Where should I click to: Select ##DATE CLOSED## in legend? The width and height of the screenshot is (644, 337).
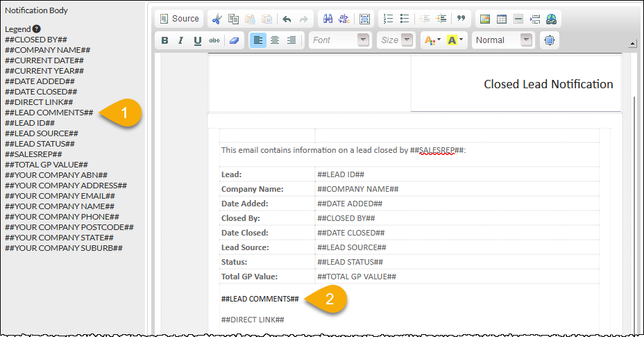[41, 92]
